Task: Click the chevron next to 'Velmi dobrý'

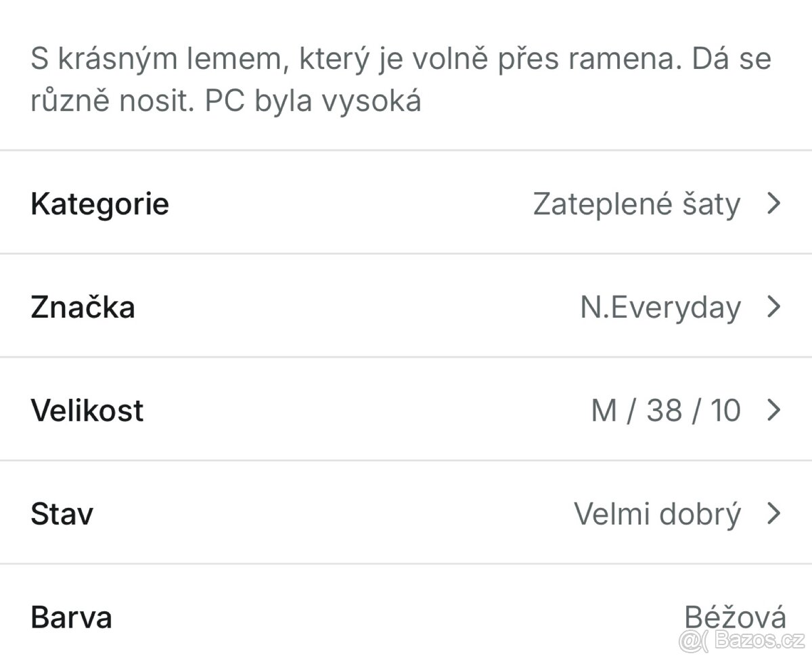Action: [773, 513]
